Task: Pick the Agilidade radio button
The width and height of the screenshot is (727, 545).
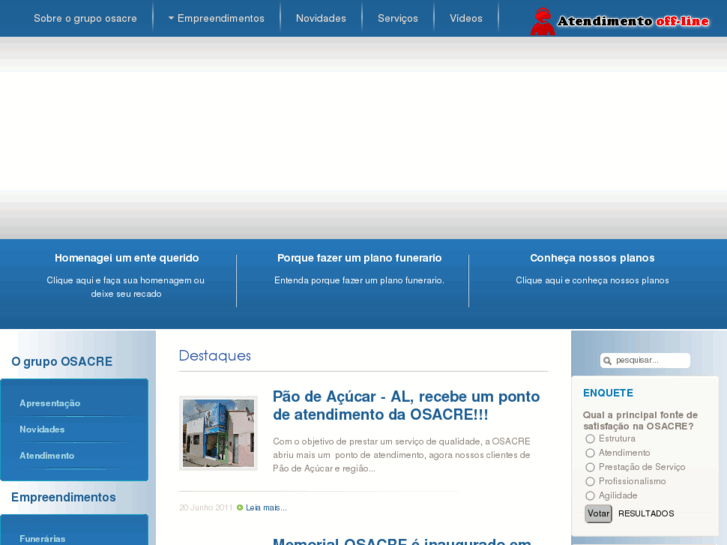Action: [590, 496]
